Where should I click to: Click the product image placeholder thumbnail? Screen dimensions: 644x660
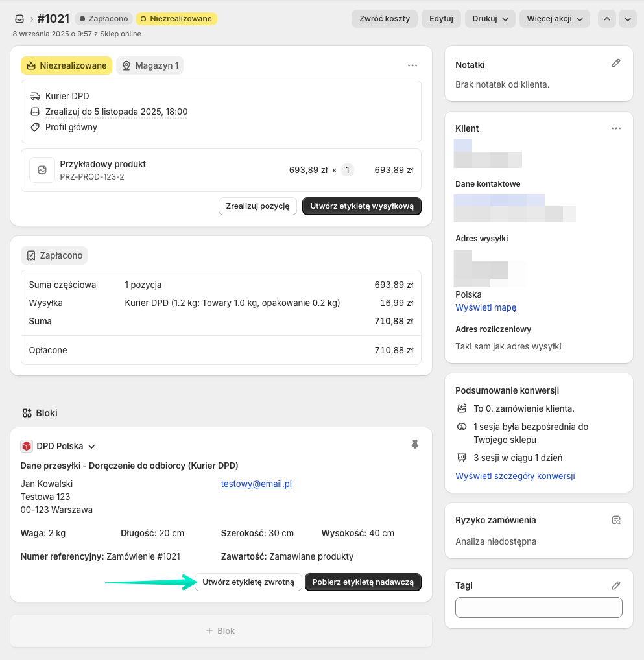point(42,170)
